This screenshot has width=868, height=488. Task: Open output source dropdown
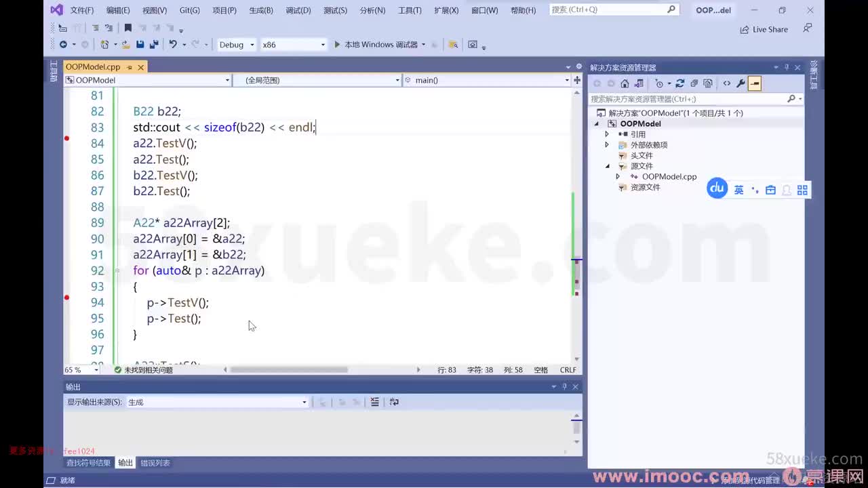coord(217,402)
